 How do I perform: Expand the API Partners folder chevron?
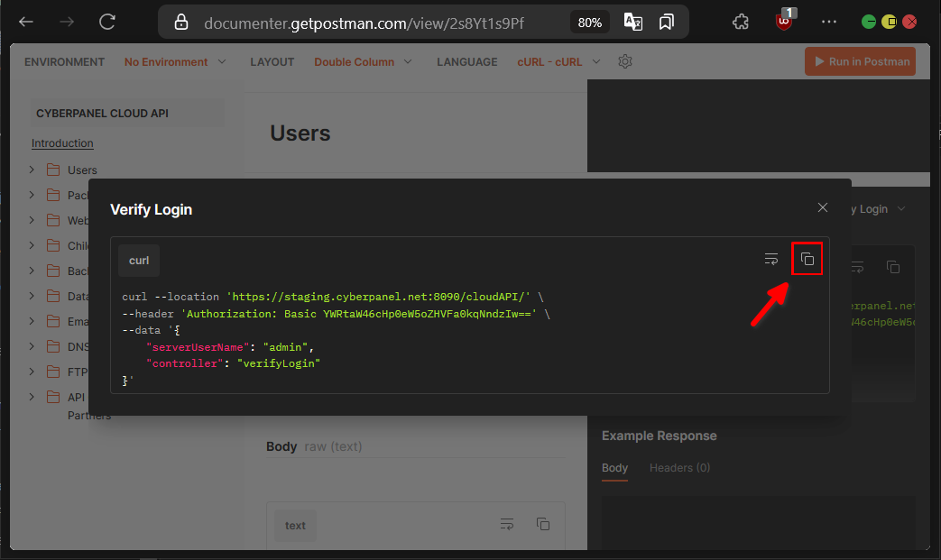click(32, 396)
